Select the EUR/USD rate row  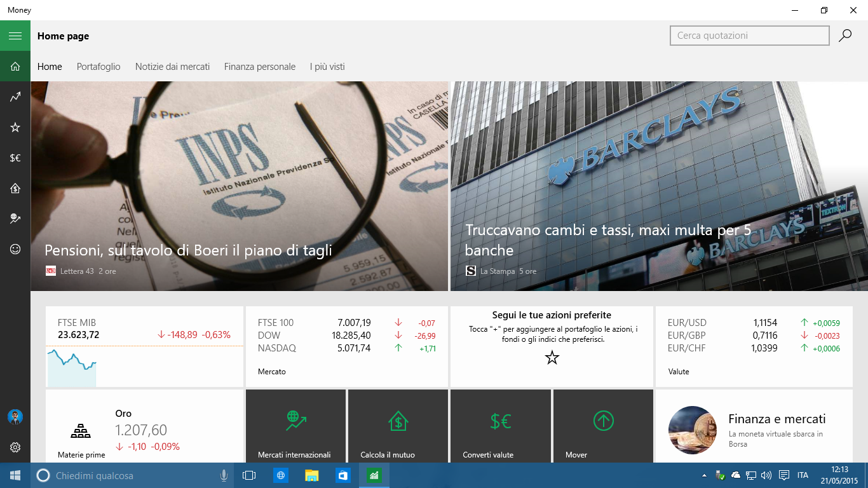[754, 323]
